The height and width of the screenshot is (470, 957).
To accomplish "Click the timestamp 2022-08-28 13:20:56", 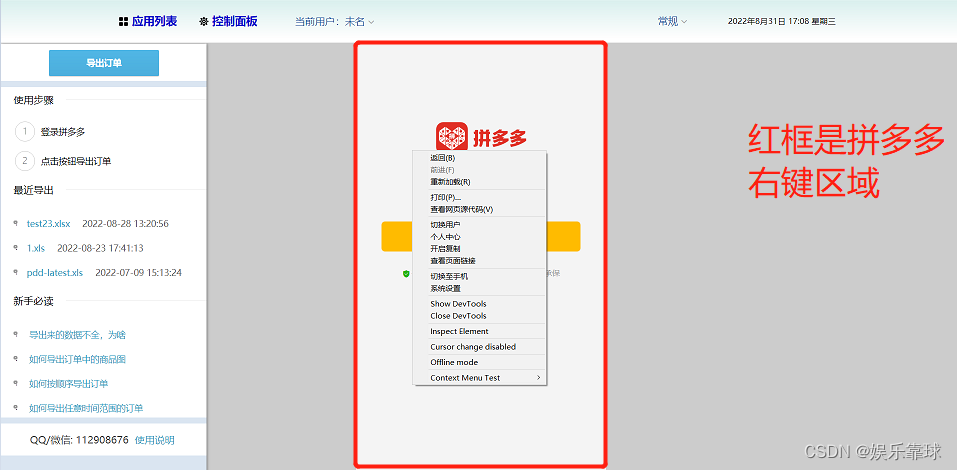I will click(x=125, y=223).
